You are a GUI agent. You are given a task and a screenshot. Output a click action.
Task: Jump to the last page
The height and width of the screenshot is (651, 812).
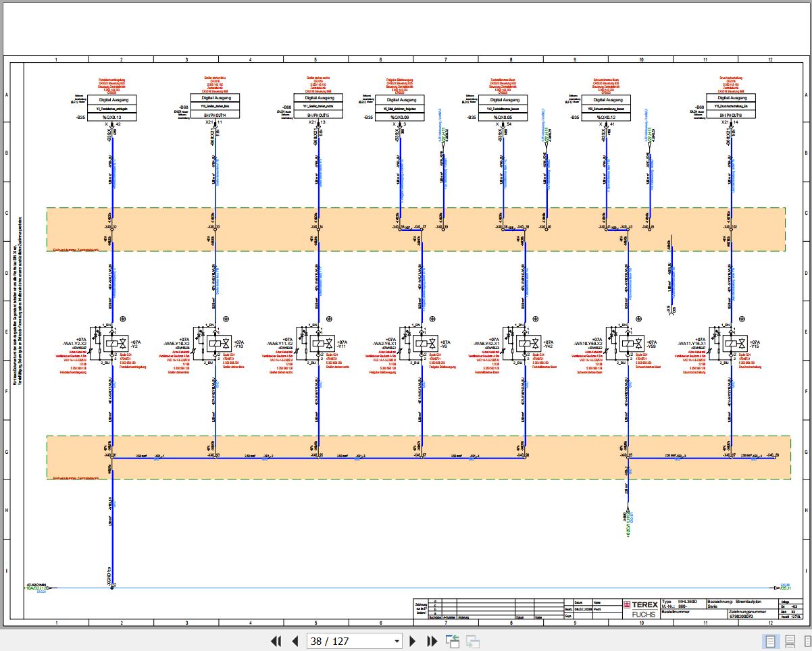[x=432, y=641]
